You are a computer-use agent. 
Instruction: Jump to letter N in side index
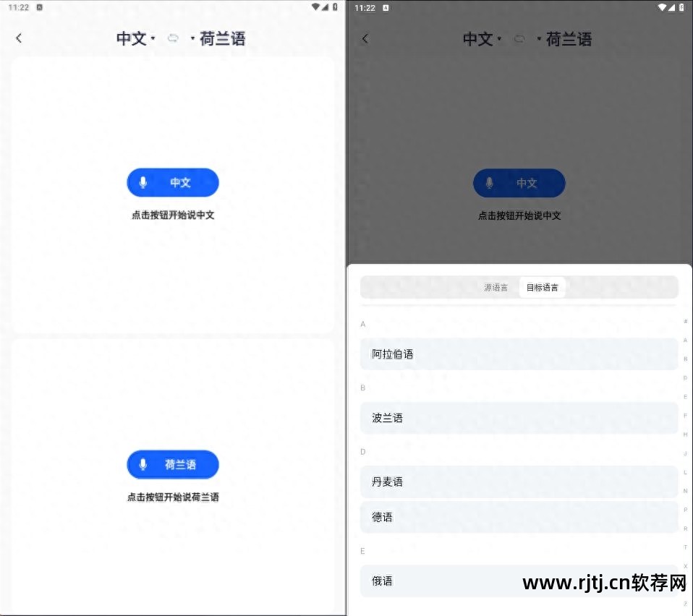[x=686, y=491]
